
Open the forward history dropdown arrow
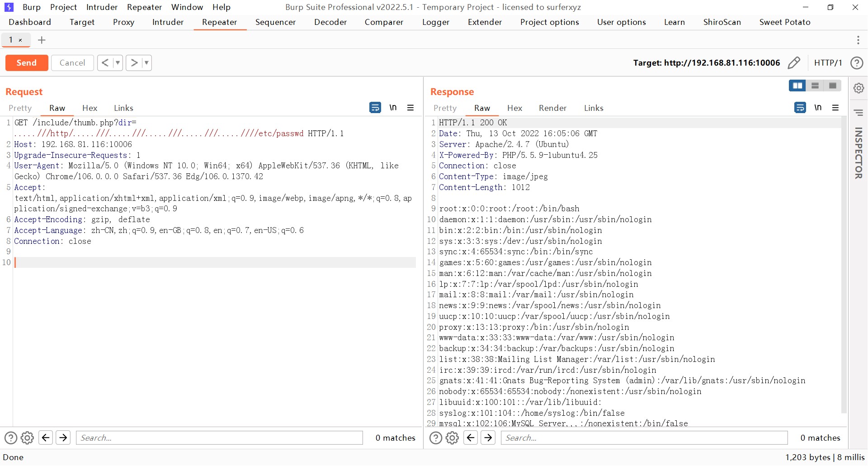tap(146, 63)
